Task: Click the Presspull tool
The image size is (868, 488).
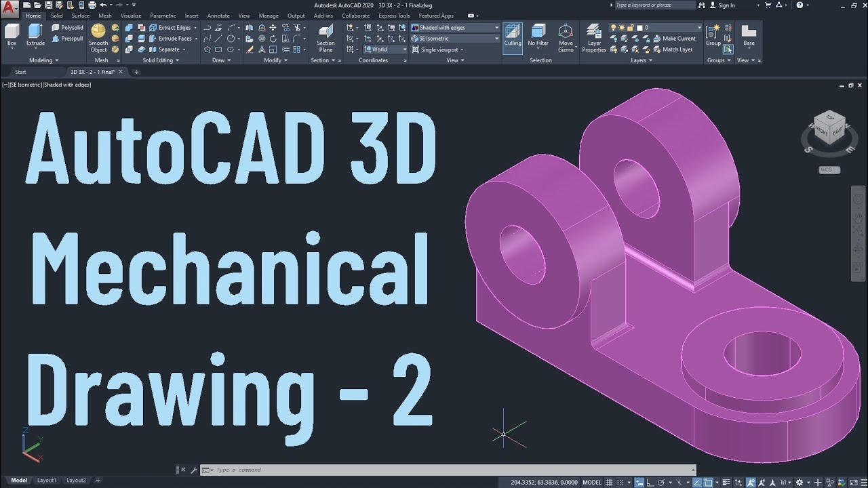Action: point(67,39)
